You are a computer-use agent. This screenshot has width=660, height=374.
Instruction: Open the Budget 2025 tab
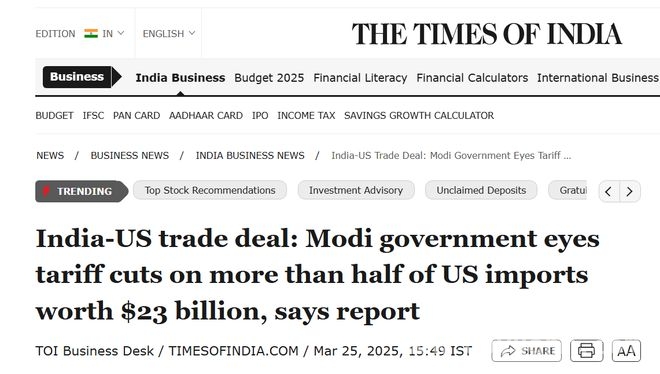[269, 78]
